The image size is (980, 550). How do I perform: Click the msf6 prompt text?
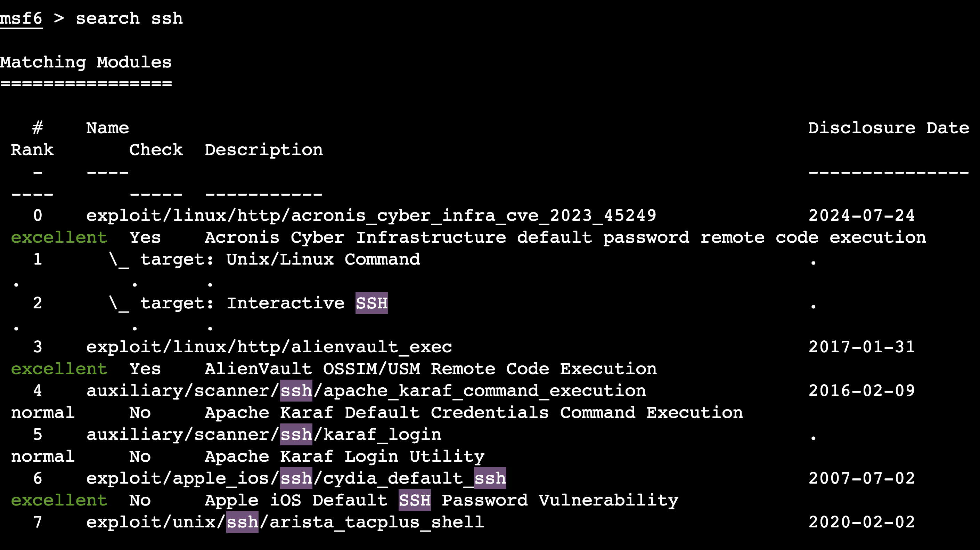click(x=21, y=19)
